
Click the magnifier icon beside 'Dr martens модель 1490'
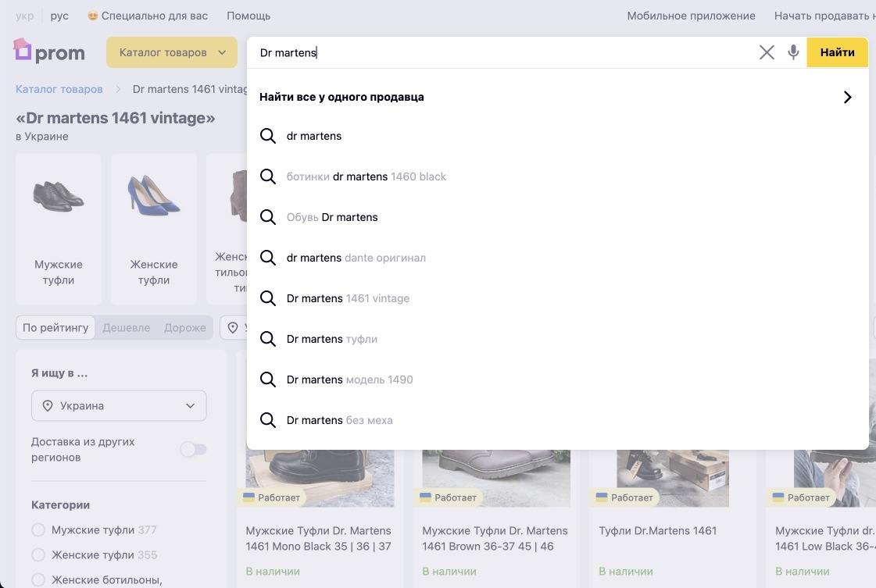(268, 380)
